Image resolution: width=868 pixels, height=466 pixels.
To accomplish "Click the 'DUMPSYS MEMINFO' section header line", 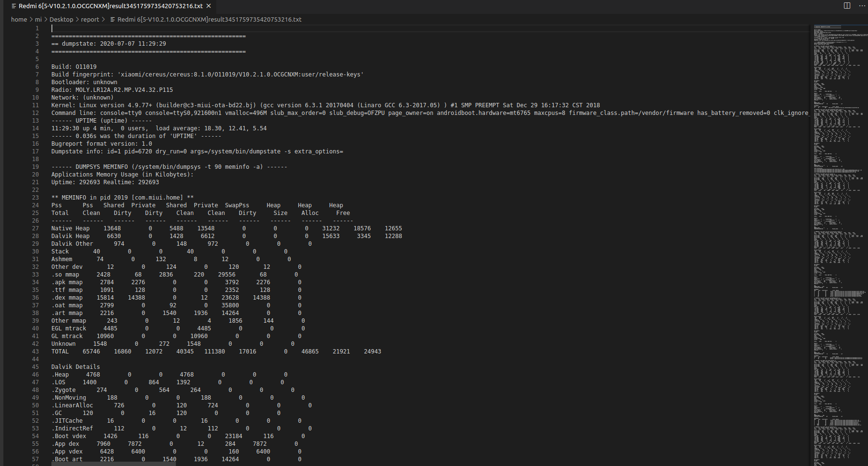I will (x=168, y=167).
